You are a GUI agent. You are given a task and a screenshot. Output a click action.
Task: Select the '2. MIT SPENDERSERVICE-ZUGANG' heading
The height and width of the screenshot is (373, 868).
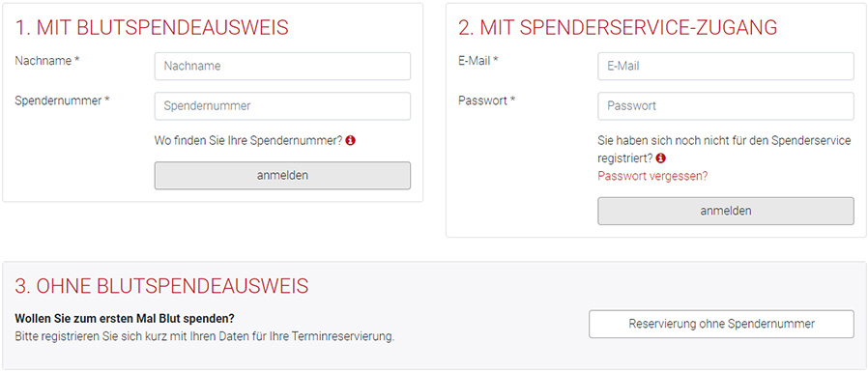(618, 28)
